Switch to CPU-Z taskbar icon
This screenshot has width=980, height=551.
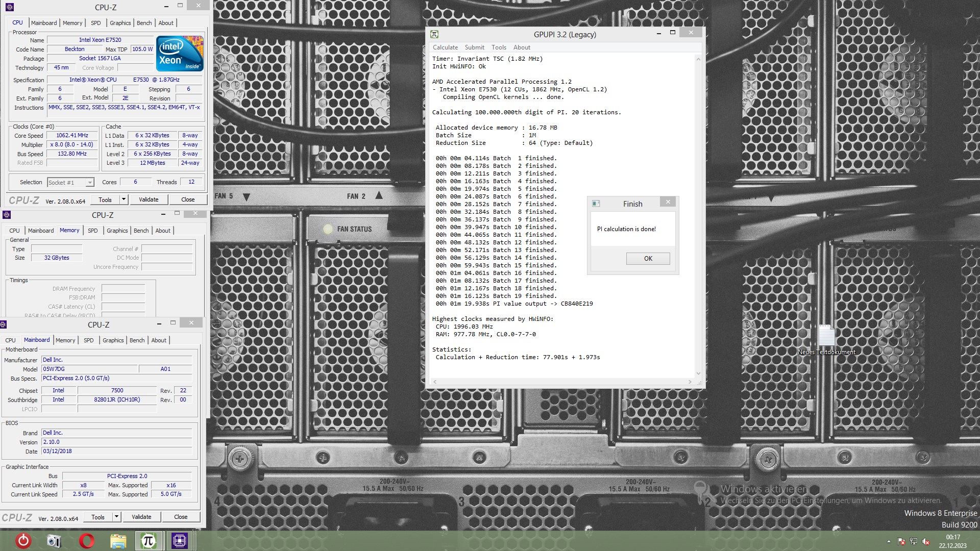pyautogui.click(x=180, y=541)
